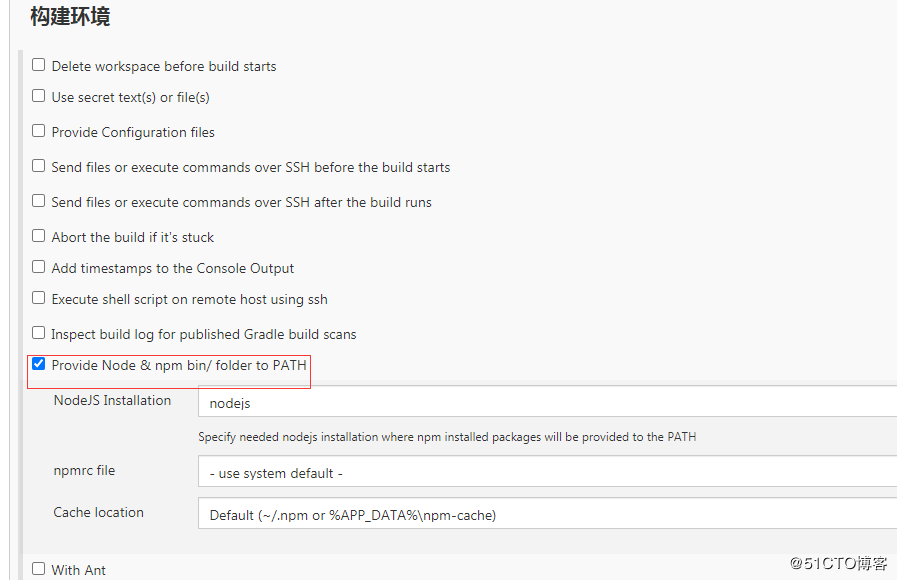Screen dimensions: 897x580
Task: Enable SSH commands before the build starts
Action: click(39, 166)
